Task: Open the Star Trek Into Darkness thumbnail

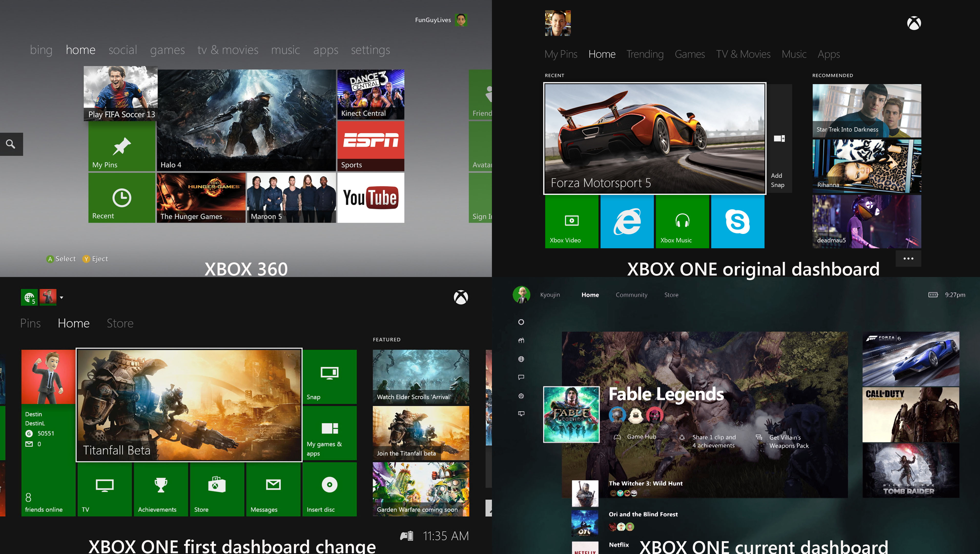Action: tap(867, 111)
